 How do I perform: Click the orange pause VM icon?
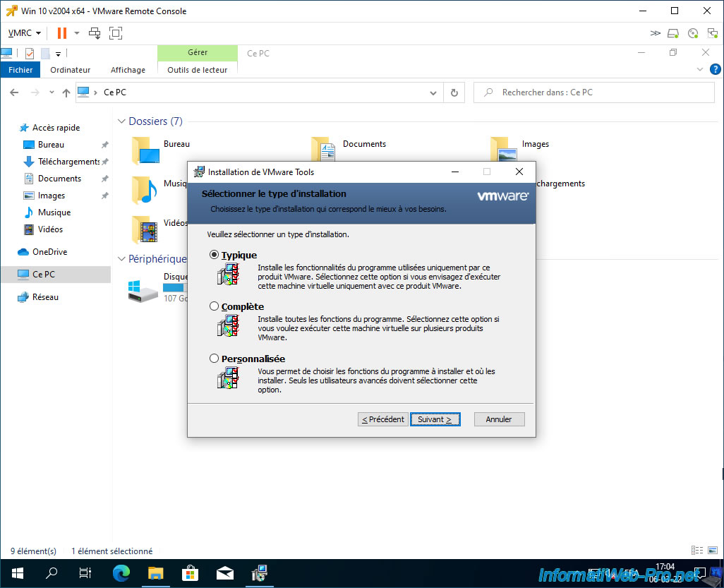[61, 33]
